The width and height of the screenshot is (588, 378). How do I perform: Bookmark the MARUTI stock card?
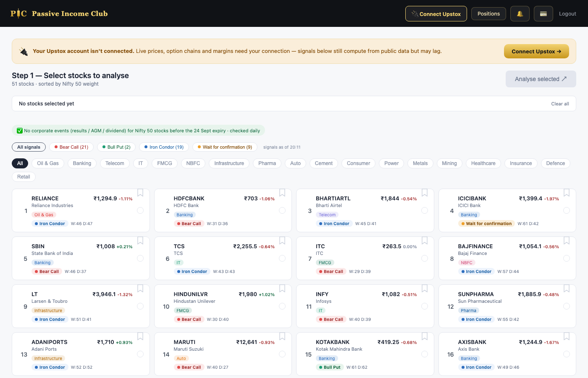(282, 336)
